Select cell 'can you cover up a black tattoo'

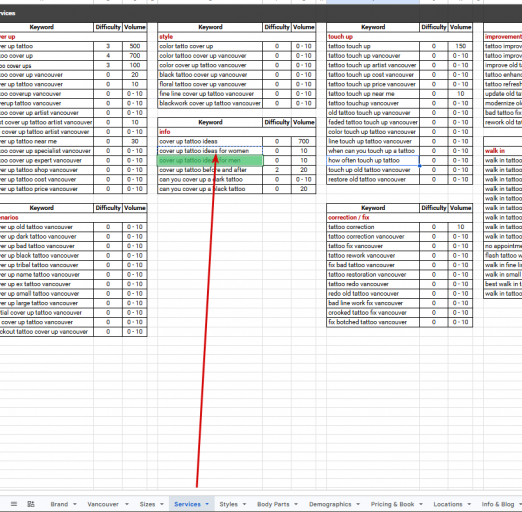[x=210, y=189]
